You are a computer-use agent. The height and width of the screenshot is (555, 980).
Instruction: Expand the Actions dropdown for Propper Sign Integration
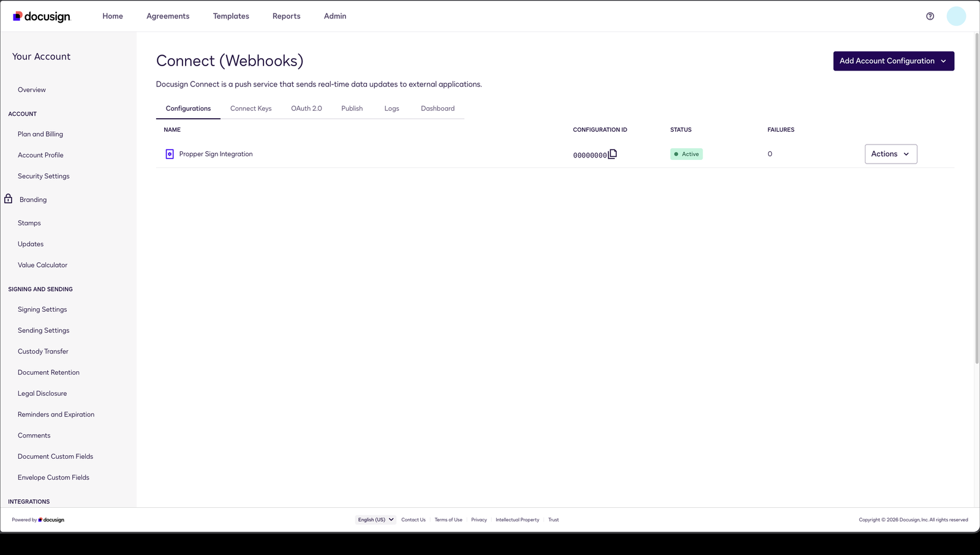(891, 154)
